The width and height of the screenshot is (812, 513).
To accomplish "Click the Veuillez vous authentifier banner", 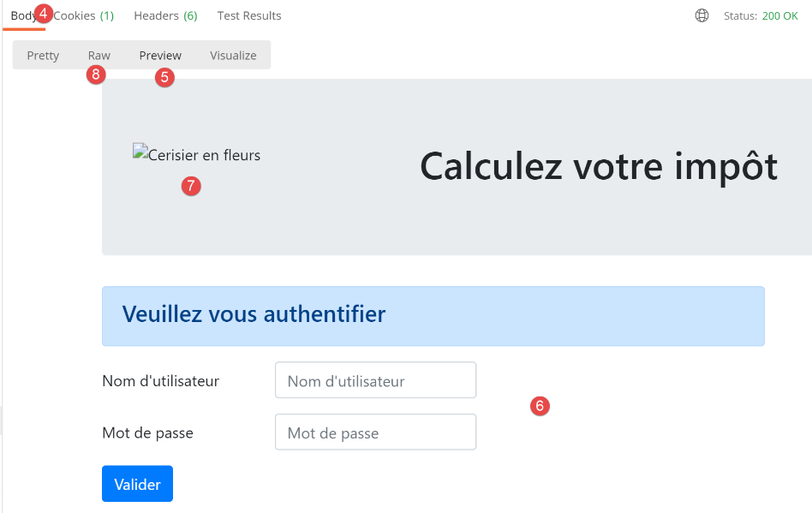I will coord(433,315).
